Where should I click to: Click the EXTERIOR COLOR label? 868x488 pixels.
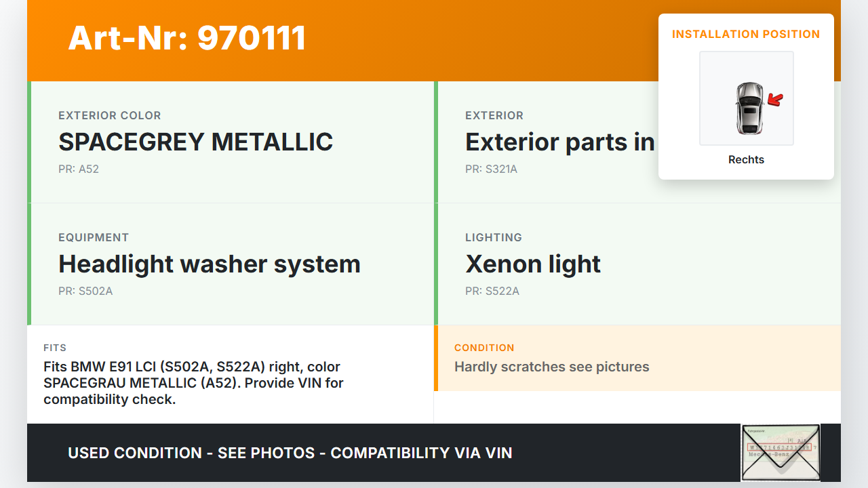point(110,116)
